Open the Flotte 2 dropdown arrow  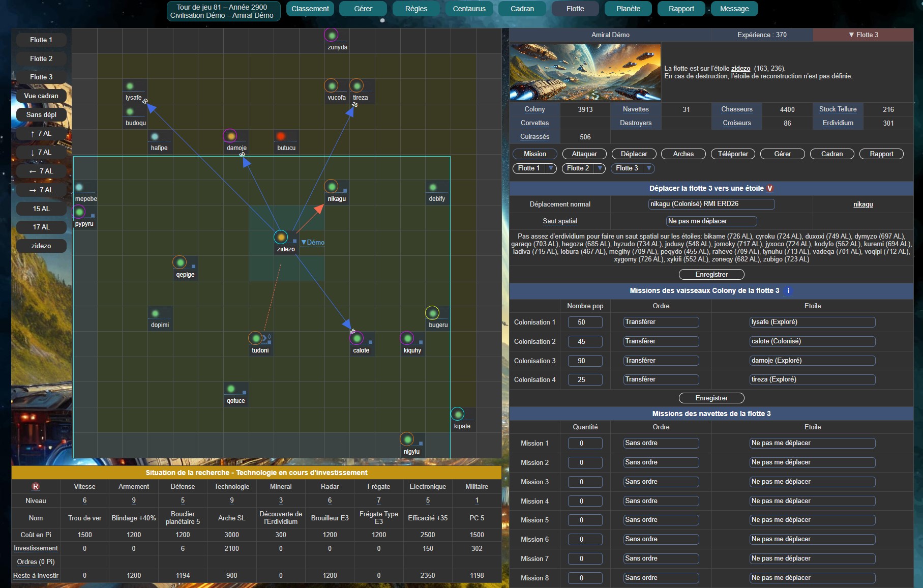[600, 168]
